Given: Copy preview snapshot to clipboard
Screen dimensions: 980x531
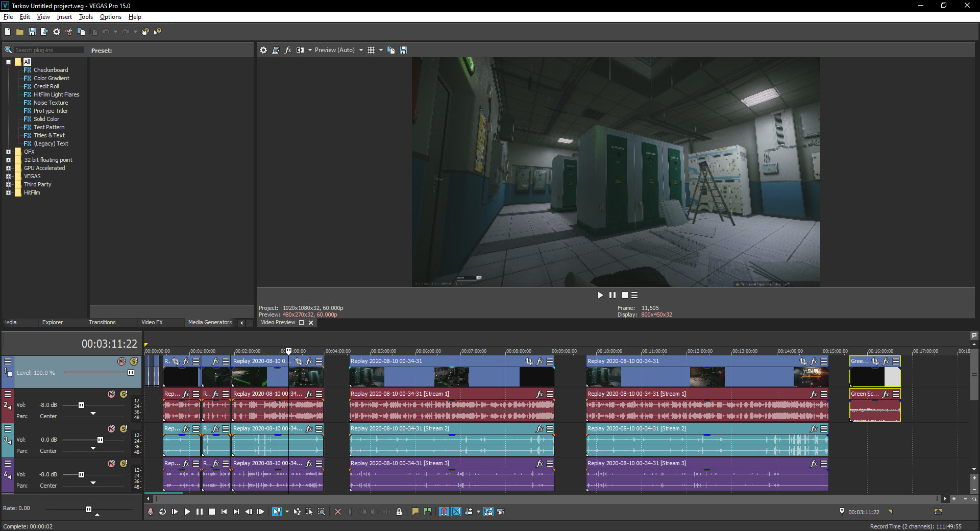Looking at the screenshot, I should click(x=391, y=50).
